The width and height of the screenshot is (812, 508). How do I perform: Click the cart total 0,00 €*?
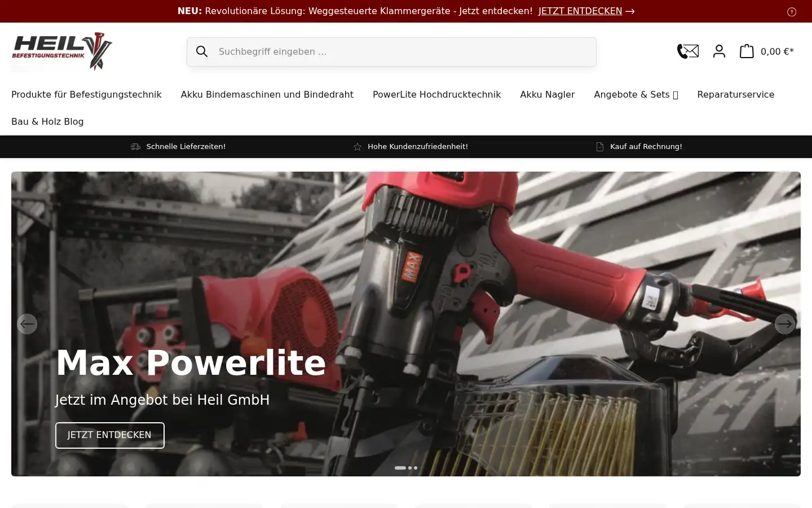777,52
